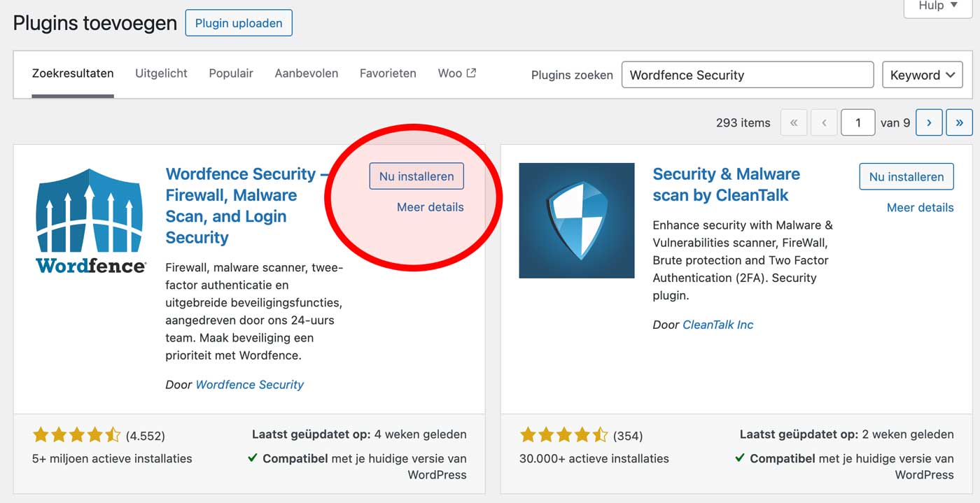Click CleanTalk star rating
The image size is (980, 503).
pyautogui.click(x=563, y=436)
